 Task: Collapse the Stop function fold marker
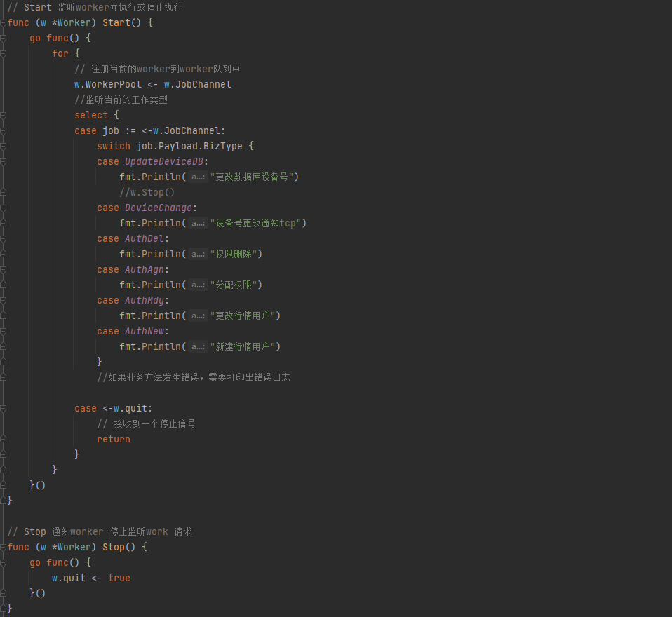(x=3, y=548)
